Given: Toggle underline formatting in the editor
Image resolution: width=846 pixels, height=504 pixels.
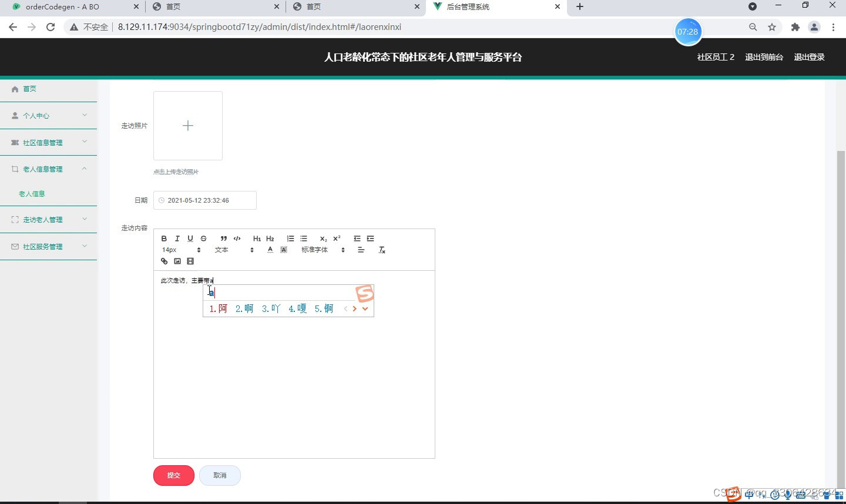Looking at the screenshot, I should pyautogui.click(x=190, y=238).
